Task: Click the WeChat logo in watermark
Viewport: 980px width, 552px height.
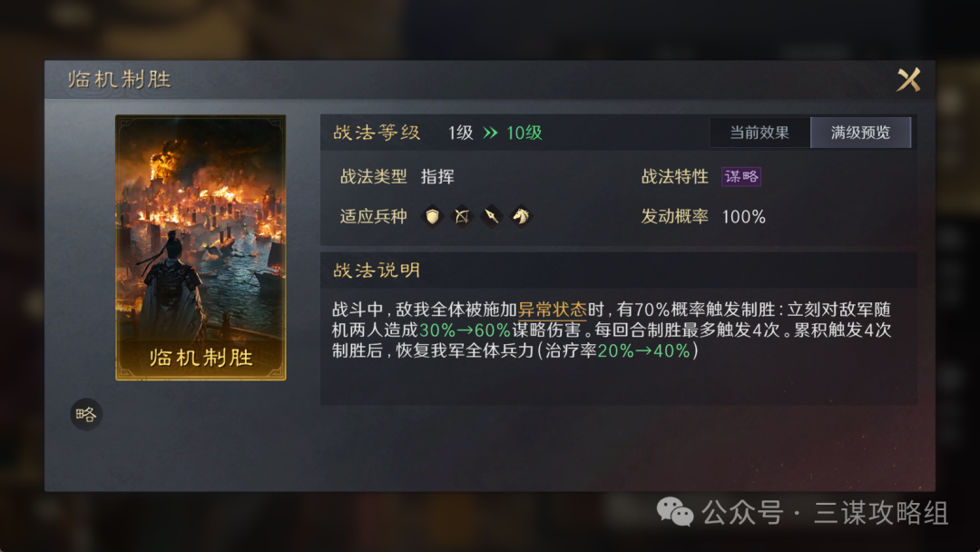Action: [x=675, y=513]
